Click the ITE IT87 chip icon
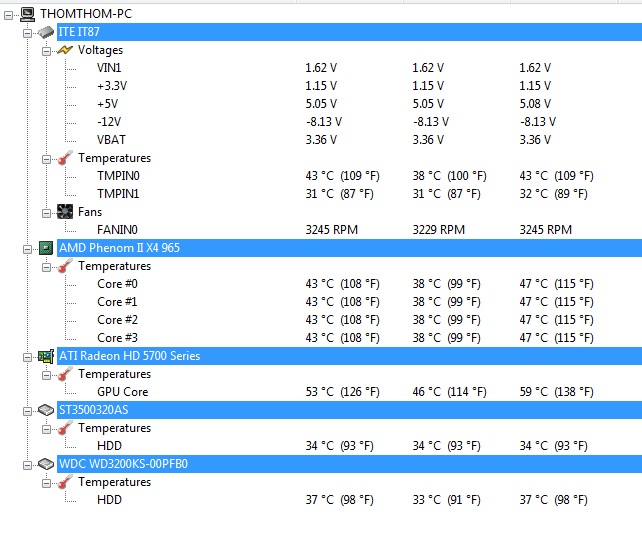Image resolution: width=642 pixels, height=536 pixels. 46,32
